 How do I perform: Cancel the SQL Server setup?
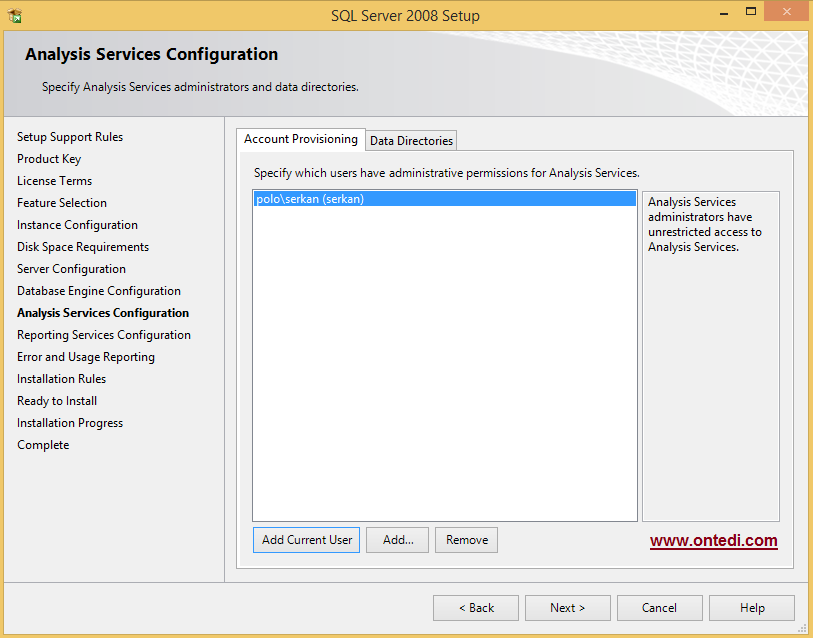coord(660,608)
